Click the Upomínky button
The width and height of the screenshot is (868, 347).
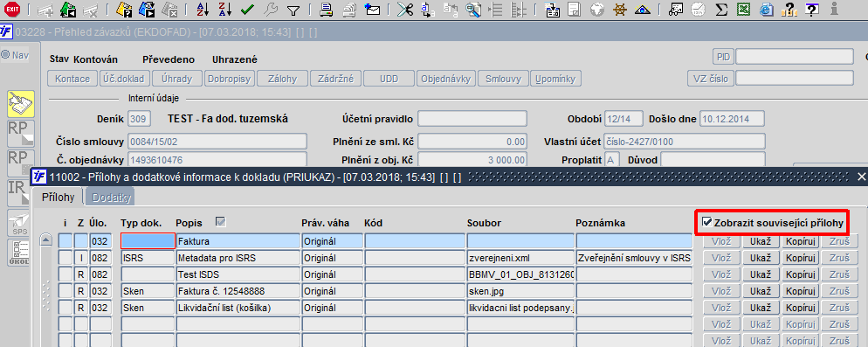click(555, 79)
